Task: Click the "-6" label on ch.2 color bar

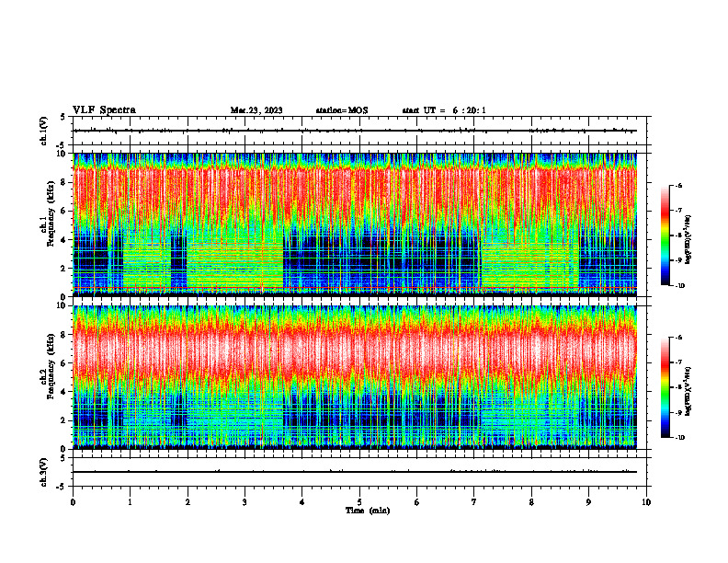Action: click(x=678, y=338)
